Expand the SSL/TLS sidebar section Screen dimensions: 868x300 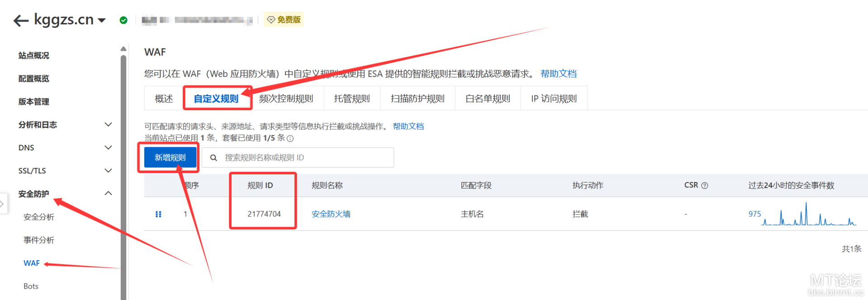108,171
